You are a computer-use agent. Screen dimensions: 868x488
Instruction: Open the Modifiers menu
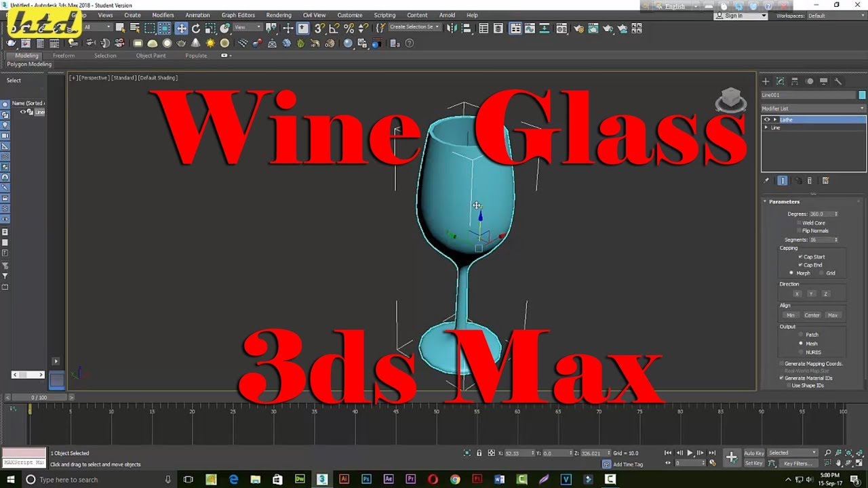coord(163,15)
